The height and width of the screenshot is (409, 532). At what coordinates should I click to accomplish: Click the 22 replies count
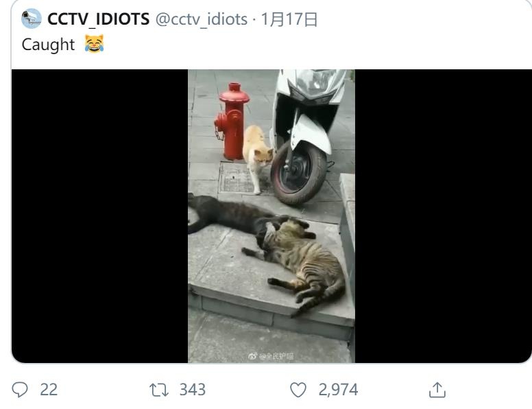click(49, 390)
